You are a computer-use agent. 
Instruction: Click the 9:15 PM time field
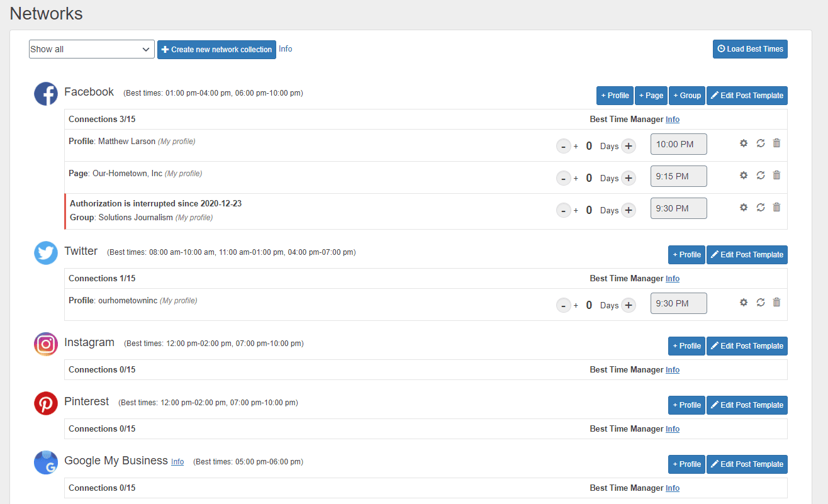(678, 176)
